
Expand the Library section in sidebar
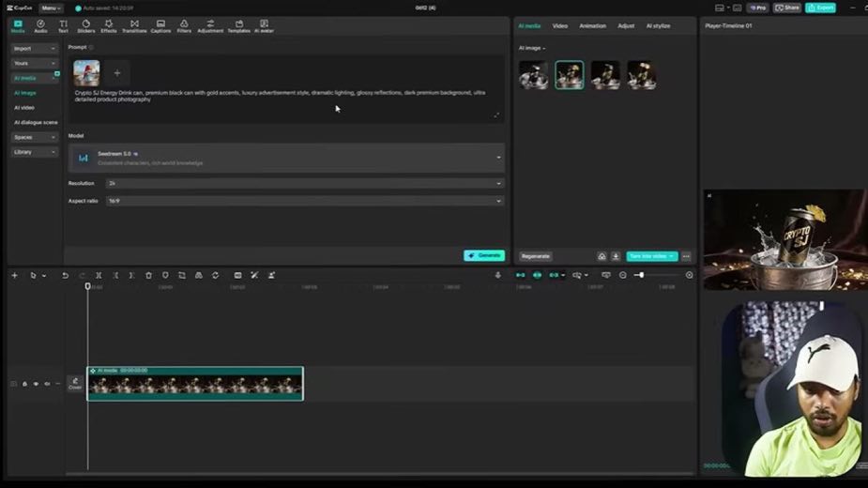pos(35,152)
